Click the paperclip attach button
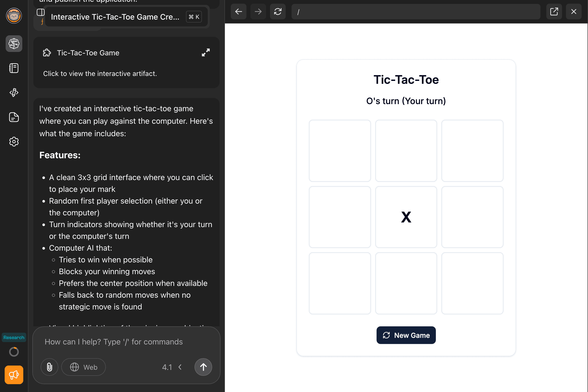Viewport: 588px width, 392px height. tap(49, 367)
